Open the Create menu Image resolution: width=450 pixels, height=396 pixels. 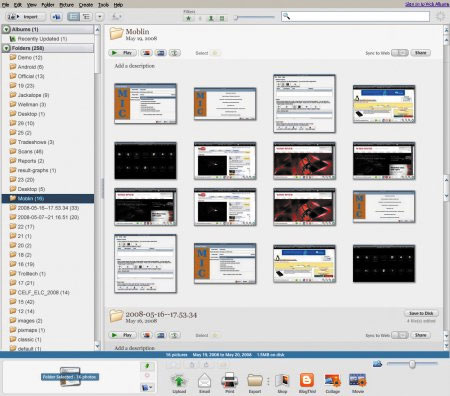[86, 5]
